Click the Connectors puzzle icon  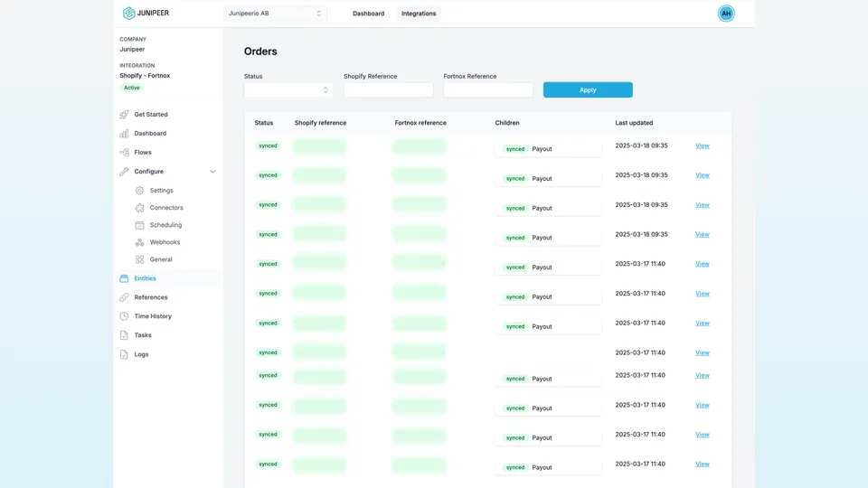[x=139, y=208]
